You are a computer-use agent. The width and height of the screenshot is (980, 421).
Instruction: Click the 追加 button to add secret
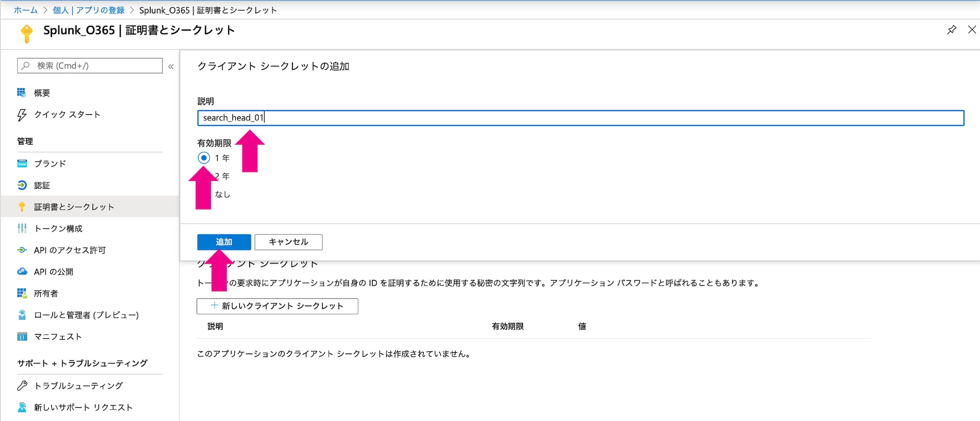coord(224,242)
